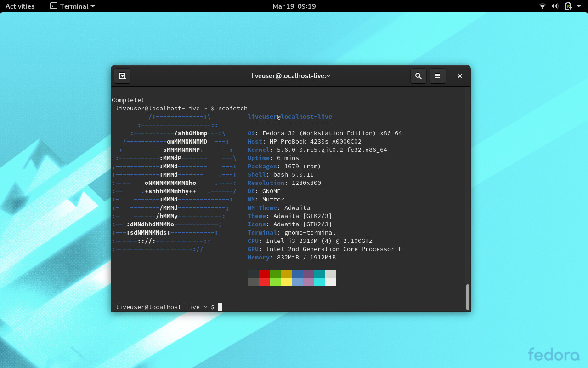This screenshot has height=368, width=588.
Task: Click the neofetch command text
Action: (233, 108)
